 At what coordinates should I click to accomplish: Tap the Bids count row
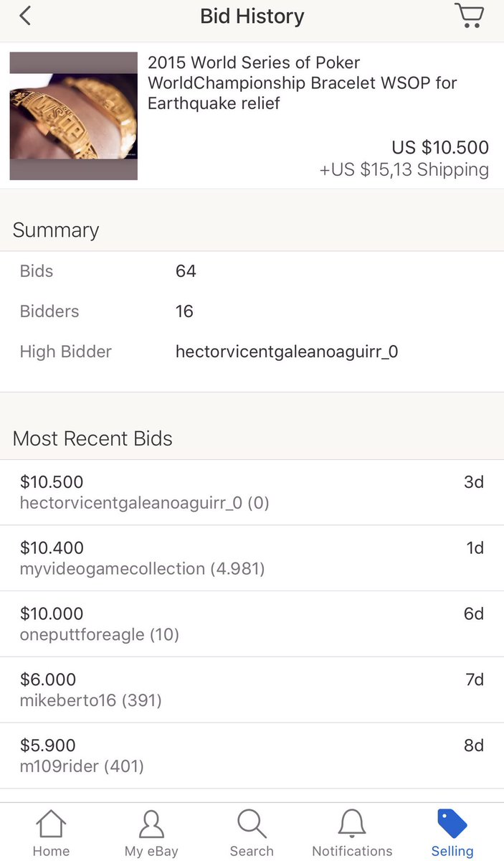[x=252, y=271]
